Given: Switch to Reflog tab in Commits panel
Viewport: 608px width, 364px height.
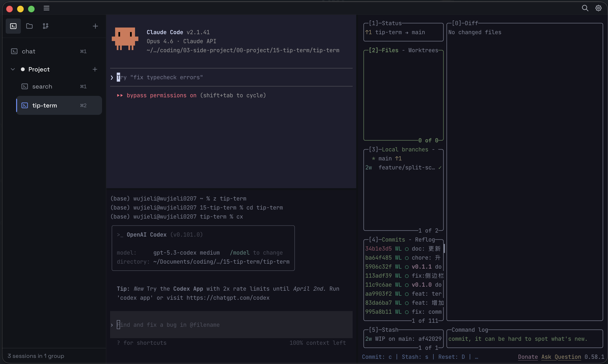Looking at the screenshot, I should tap(425, 240).
